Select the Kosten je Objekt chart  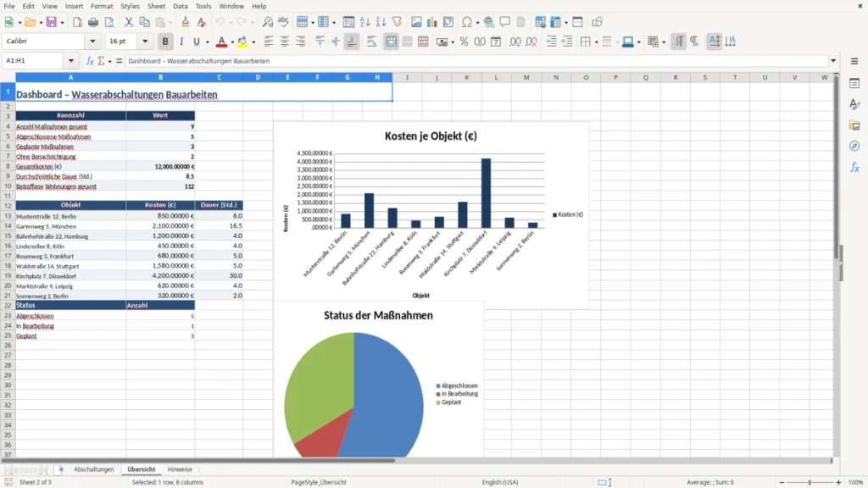tap(431, 216)
